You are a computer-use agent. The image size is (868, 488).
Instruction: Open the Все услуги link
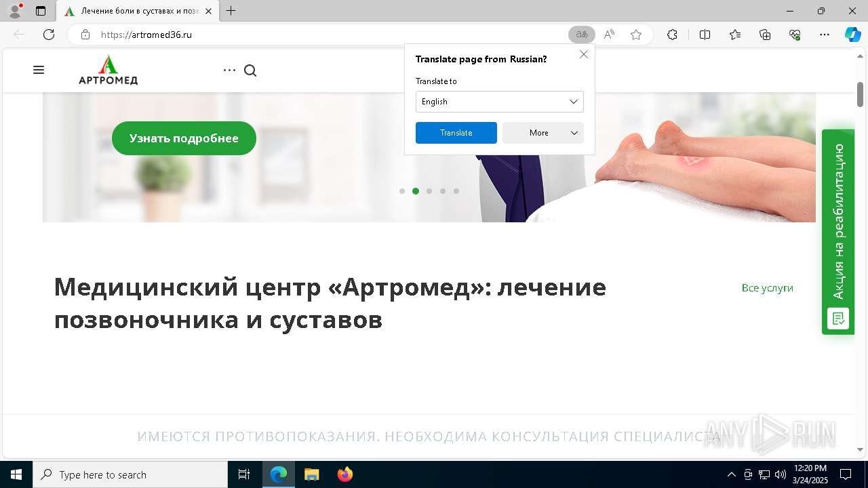point(768,288)
